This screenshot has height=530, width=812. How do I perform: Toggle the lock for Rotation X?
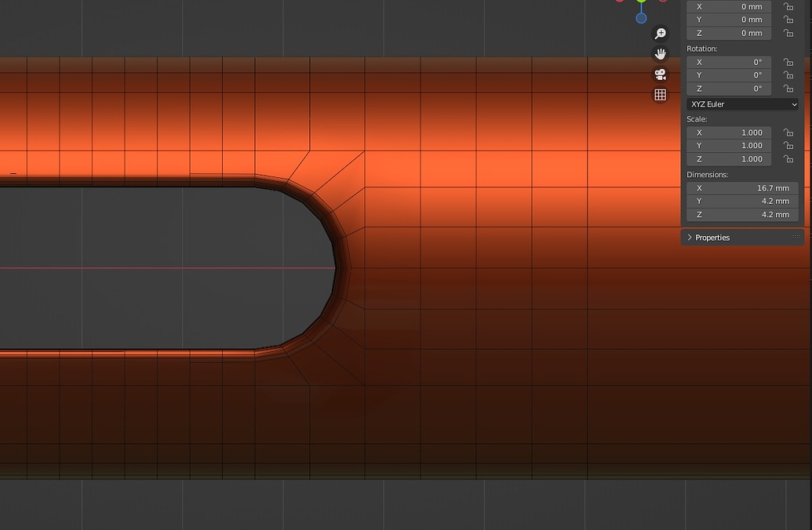click(x=788, y=62)
